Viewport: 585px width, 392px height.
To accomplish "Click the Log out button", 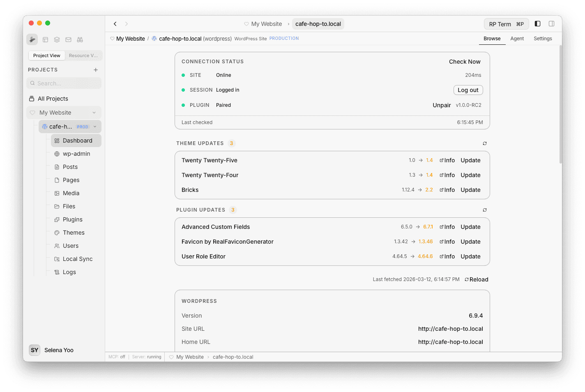I will tap(468, 90).
